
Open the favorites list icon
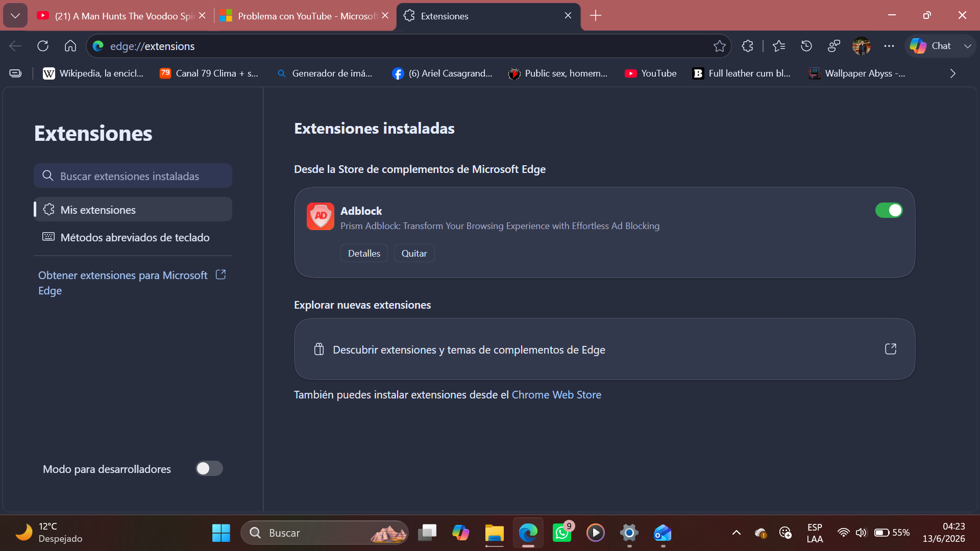click(x=779, y=46)
